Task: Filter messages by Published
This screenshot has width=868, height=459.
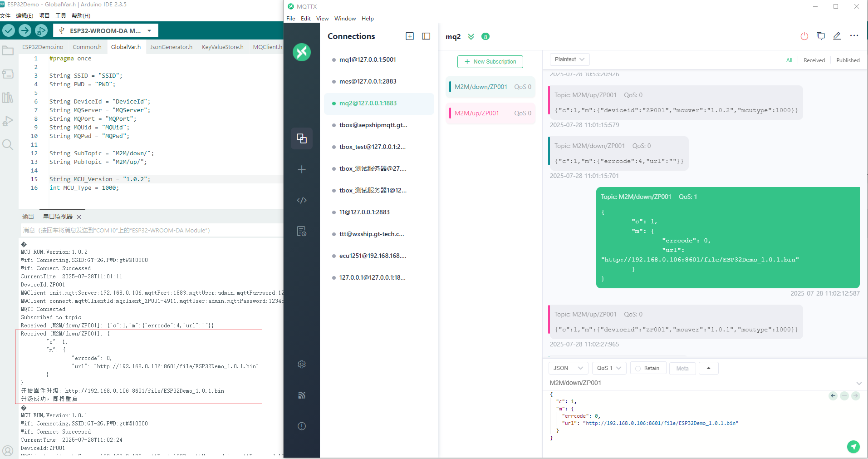Action: click(x=848, y=60)
